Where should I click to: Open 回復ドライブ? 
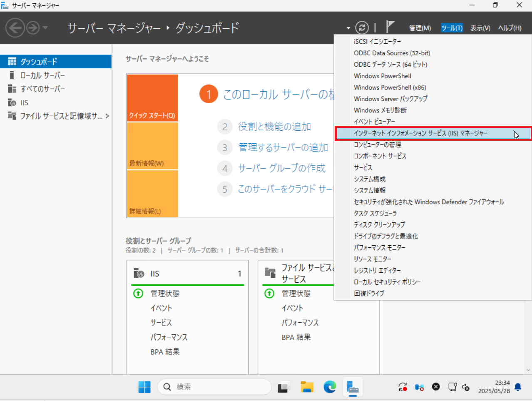click(433, 294)
